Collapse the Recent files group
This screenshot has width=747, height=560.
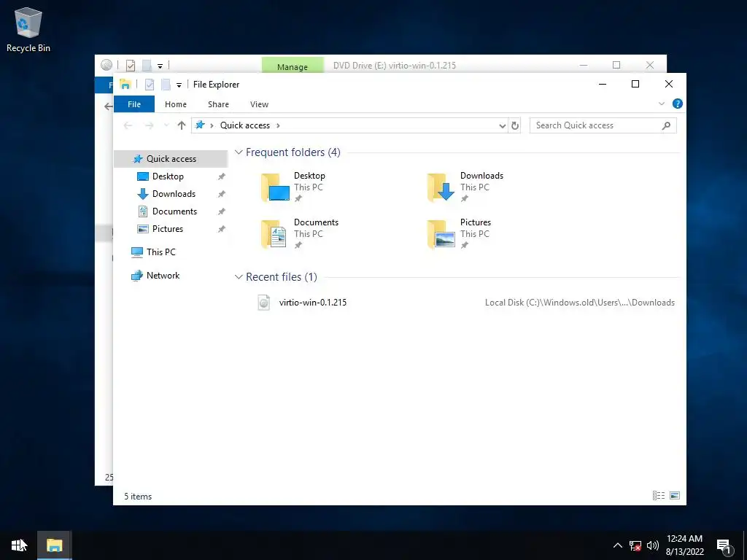click(239, 277)
